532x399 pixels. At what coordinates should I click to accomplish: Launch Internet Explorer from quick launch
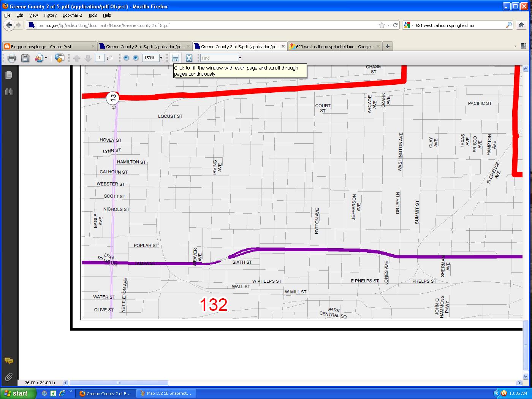62,393
